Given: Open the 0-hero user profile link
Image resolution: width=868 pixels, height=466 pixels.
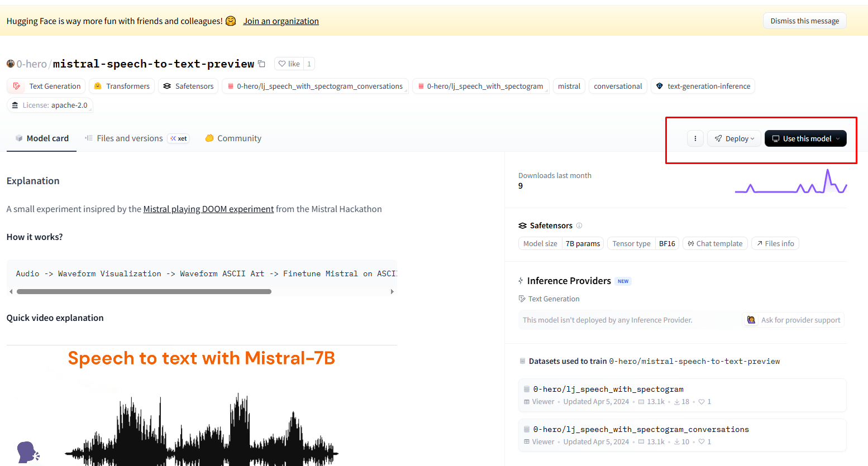Looking at the screenshot, I should point(31,64).
